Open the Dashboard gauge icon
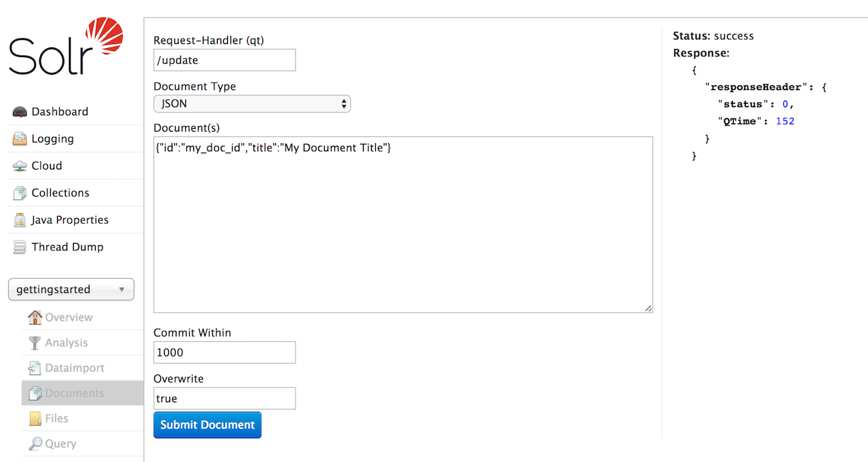The width and height of the screenshot is (868, 462). 20,112
